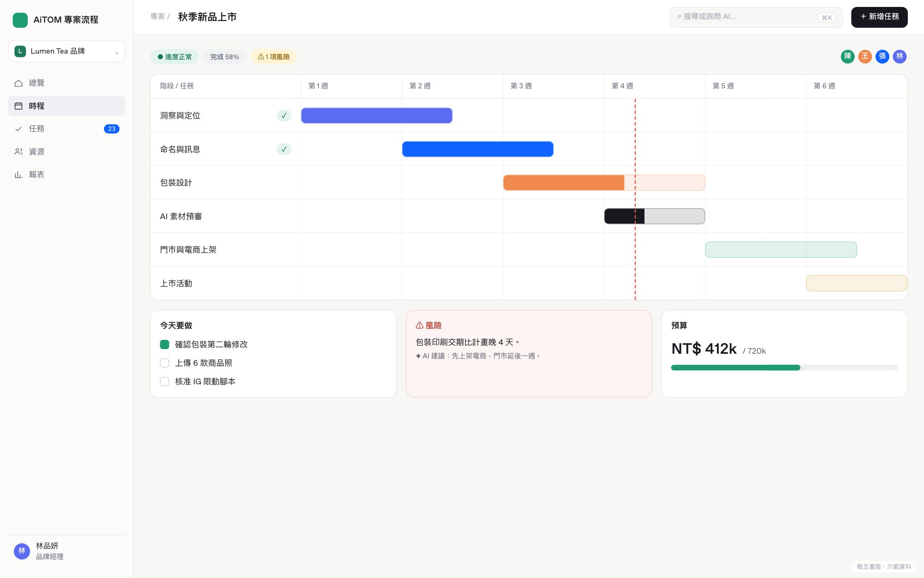This screenshot has width=924, height=578.
Task: Click the AI 建議 sparkle suggestion text
Action: click(478, 356)
